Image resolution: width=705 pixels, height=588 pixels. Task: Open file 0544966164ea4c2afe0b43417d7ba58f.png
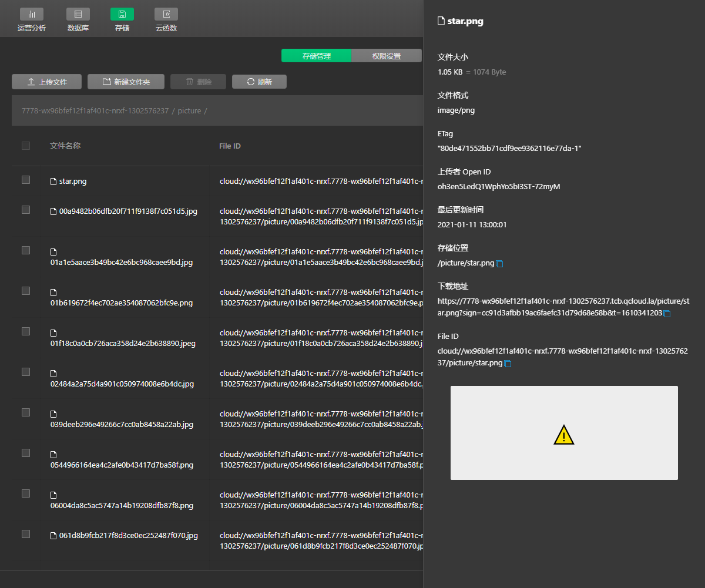(122, 465)
